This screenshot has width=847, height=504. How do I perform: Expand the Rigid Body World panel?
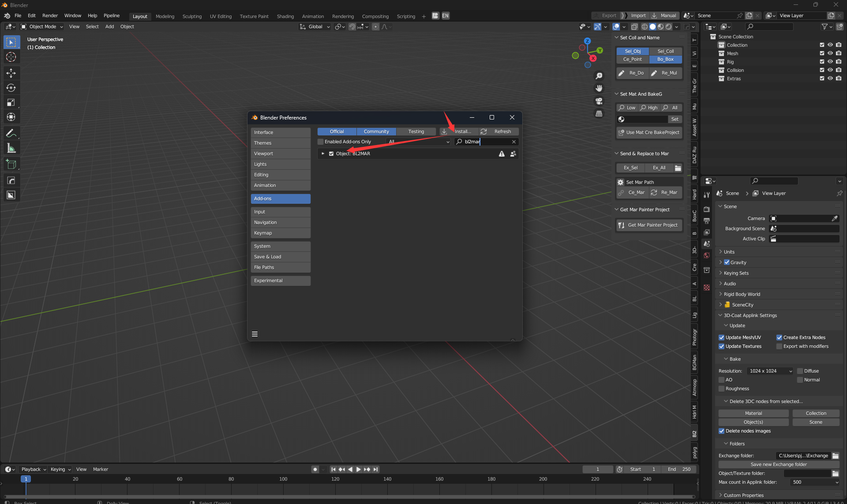[742, 294]
